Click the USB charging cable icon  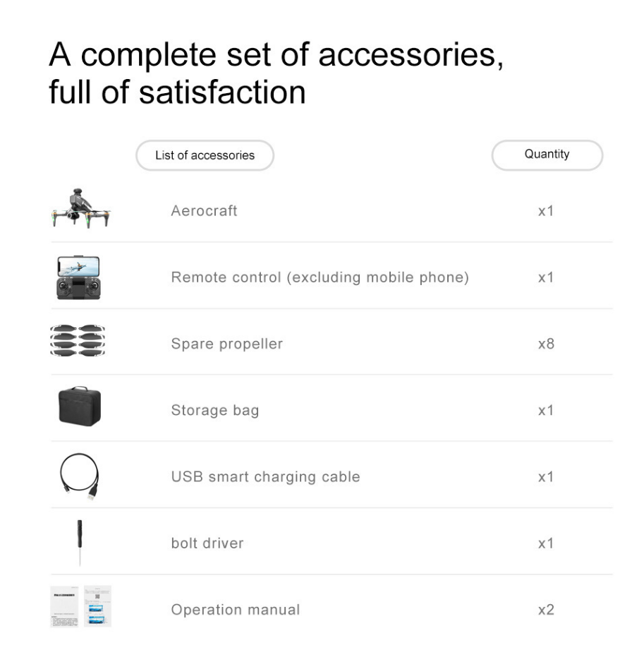[79, 476]
